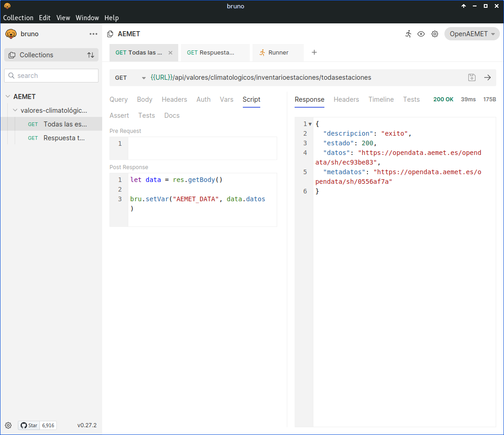The image size is (504, 435).
Task: Collapse the valores-climatológicos folder
Action: 15,110
